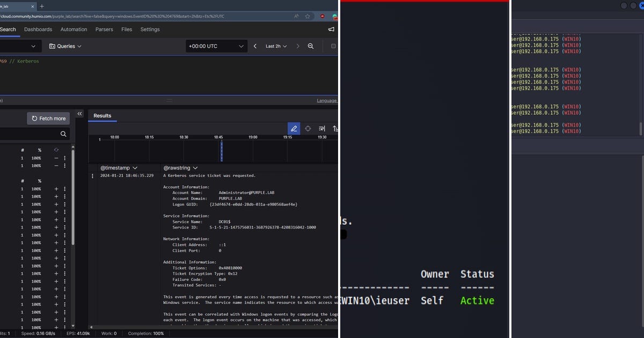Open the Automation tab
The image size is (644, 338).
point(74,30)
